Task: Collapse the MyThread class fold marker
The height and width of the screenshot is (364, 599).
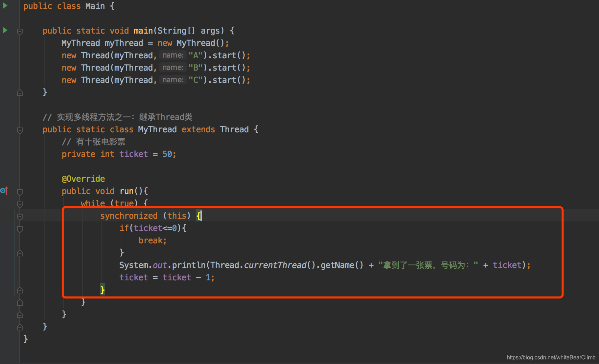Action: [20, 130]
